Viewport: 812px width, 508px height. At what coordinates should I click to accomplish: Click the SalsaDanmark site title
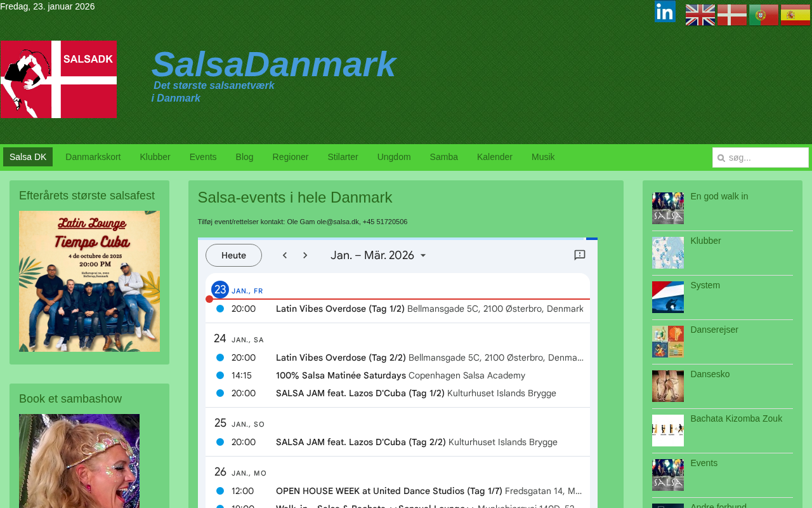click(x=273, y=64)
